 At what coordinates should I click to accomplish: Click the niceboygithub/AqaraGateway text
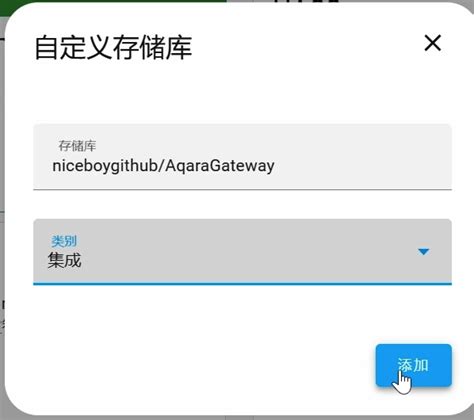tap(163, 166)
